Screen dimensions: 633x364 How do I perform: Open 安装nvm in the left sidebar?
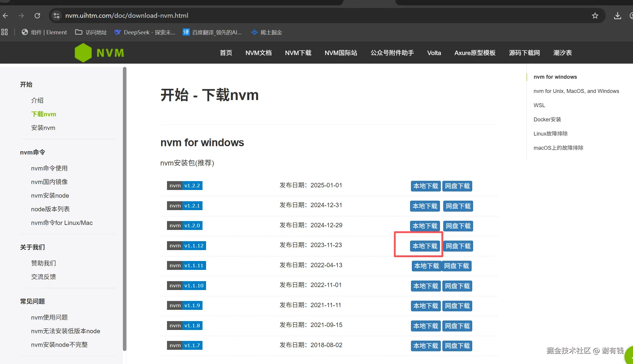tap(43, 128)
